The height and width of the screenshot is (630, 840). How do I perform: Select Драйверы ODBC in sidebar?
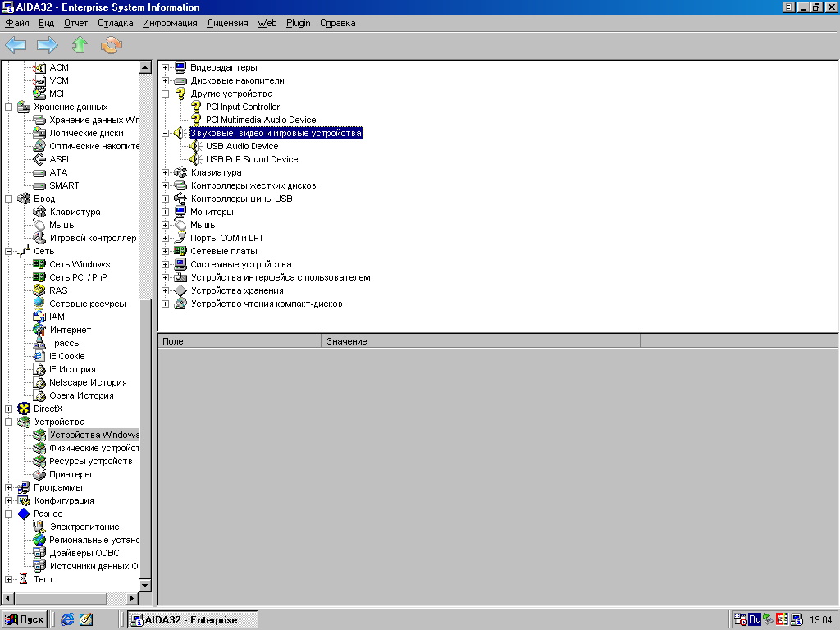point(84,554)
